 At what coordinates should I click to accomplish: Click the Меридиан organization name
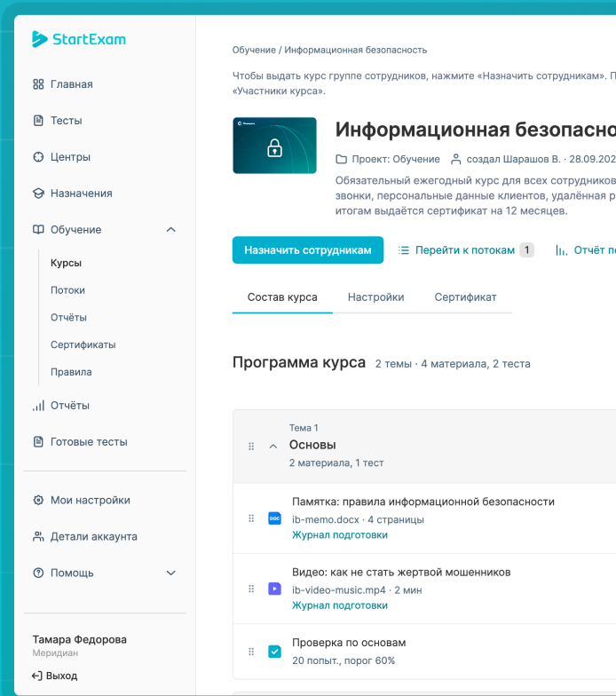click(55, 653)
